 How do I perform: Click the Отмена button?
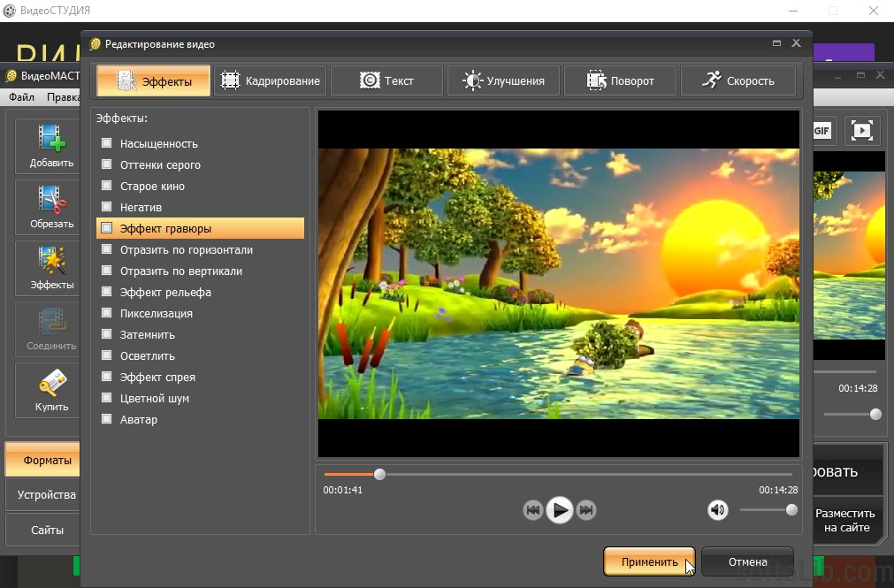pos(747,561)
